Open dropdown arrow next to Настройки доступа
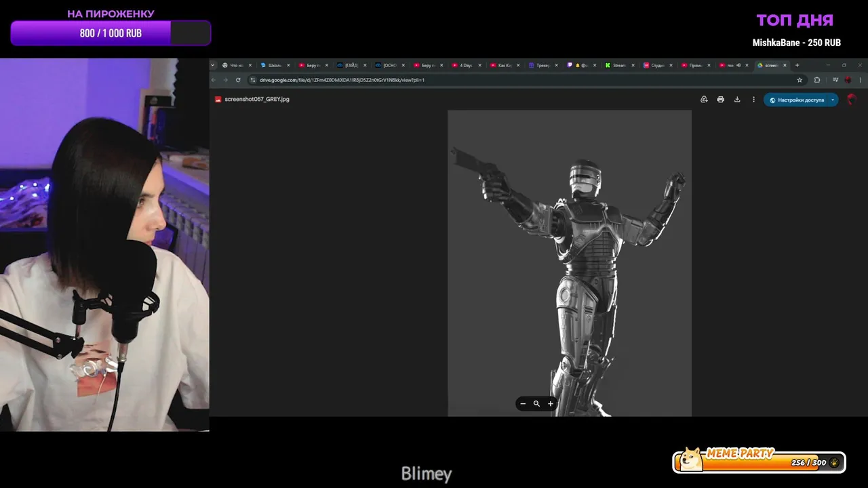 (x=833, y=100)
